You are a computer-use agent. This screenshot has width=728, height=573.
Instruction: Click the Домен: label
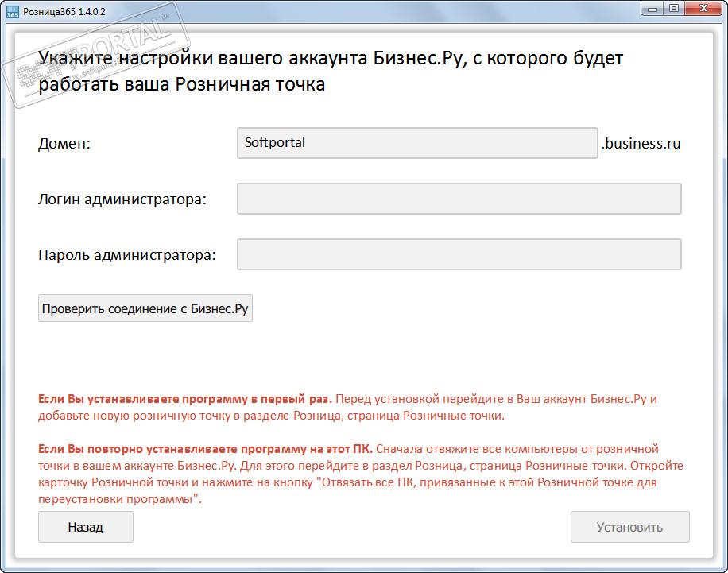click(64, 145)
